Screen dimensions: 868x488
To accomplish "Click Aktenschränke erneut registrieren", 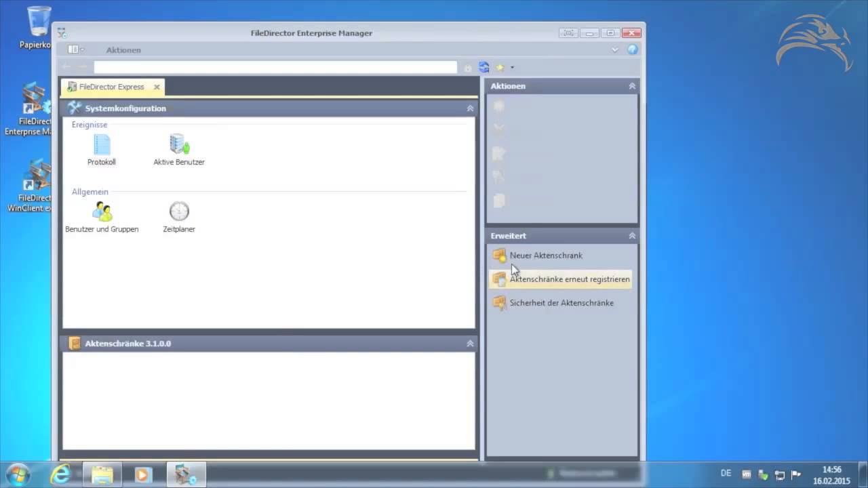I will click(x=561, y=279).
